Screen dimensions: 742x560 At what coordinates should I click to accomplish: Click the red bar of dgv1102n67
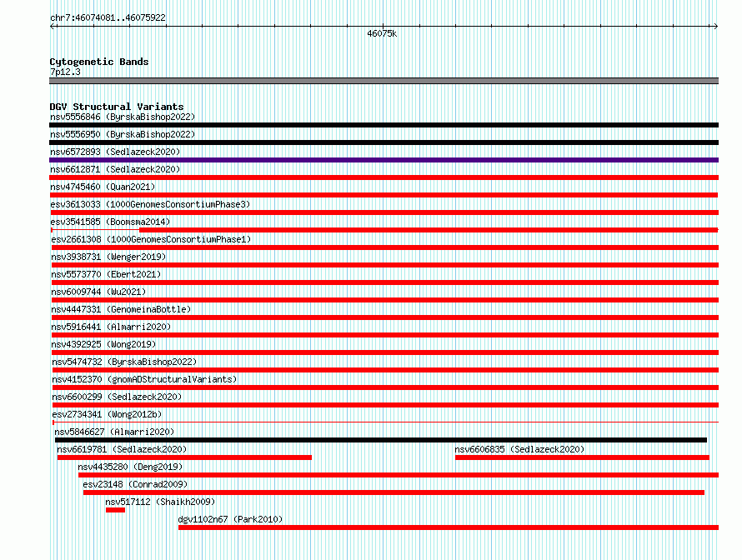click(449, 527)
